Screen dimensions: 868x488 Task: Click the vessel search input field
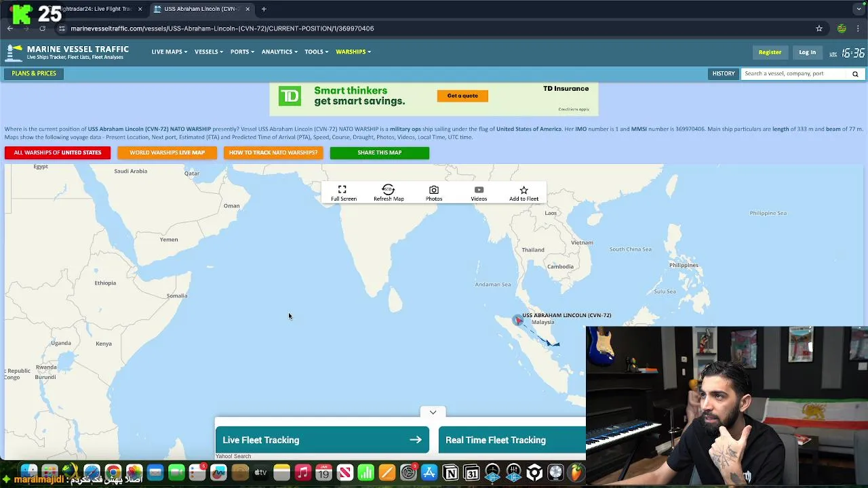pos(794,73)
